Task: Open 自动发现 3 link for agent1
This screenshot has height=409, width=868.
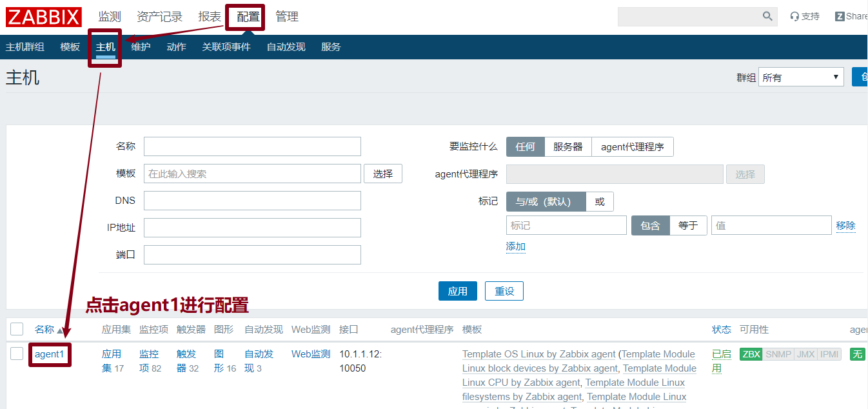Action: pos(259,361)
